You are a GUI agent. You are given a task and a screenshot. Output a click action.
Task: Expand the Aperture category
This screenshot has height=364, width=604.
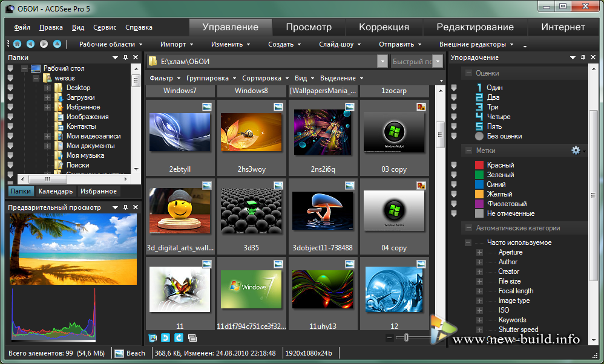479,252
